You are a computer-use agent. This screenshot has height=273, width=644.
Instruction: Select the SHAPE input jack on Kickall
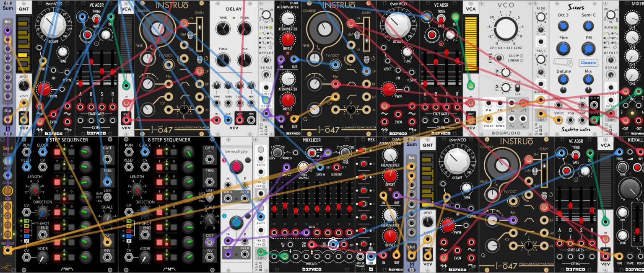[630, 256]
